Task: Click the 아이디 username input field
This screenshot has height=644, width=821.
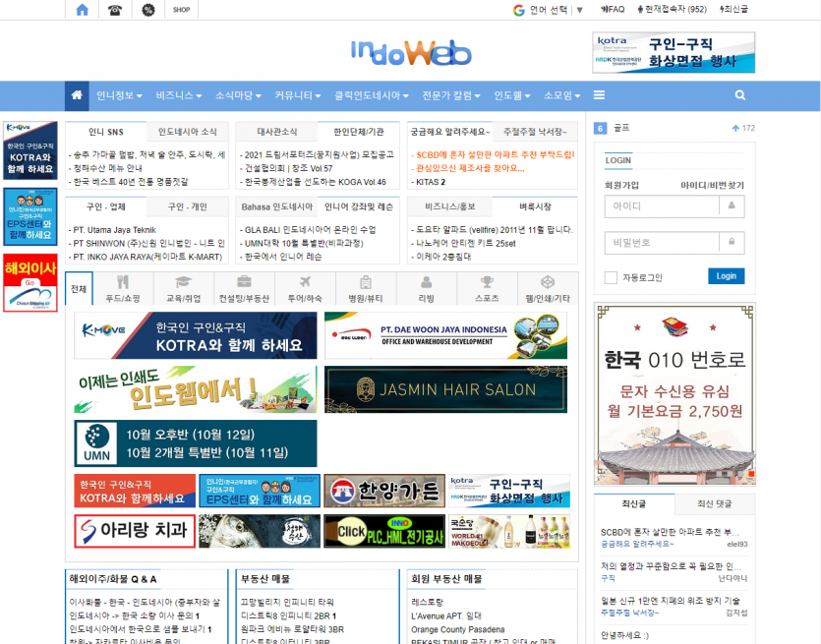Action: (662, 206)
